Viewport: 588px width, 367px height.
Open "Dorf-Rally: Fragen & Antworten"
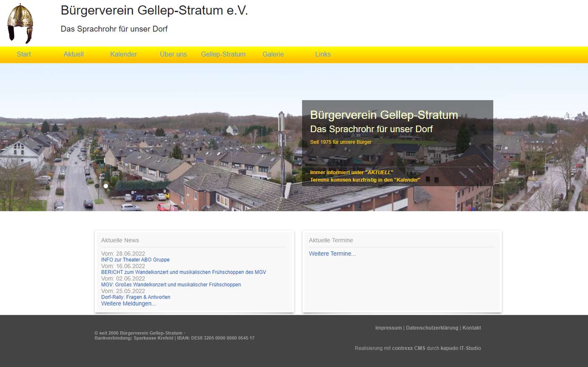pyautogui.click(x=136, y=297)
